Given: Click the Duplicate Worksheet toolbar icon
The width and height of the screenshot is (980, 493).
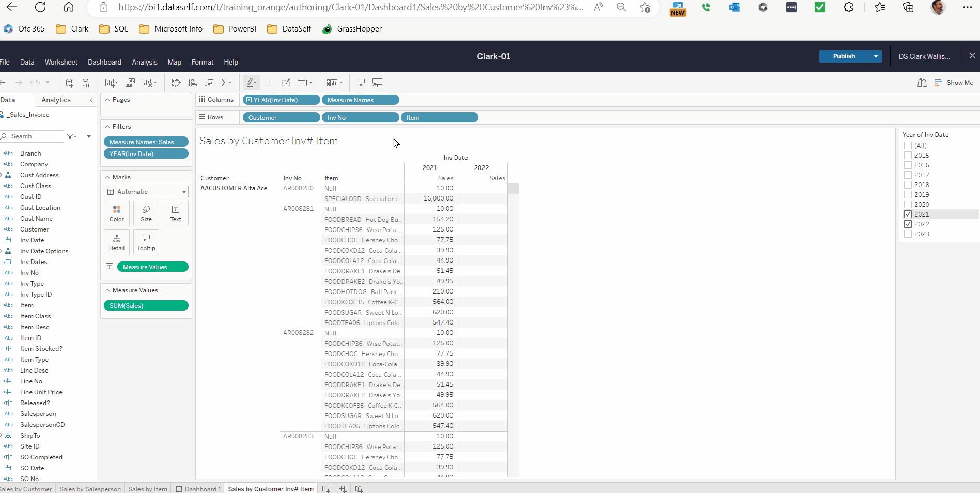Looking at the screenshot, I should pos(130,83).
